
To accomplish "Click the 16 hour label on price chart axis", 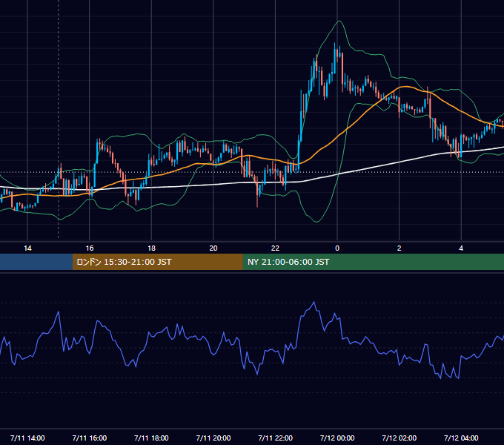I will click(90, 248).
